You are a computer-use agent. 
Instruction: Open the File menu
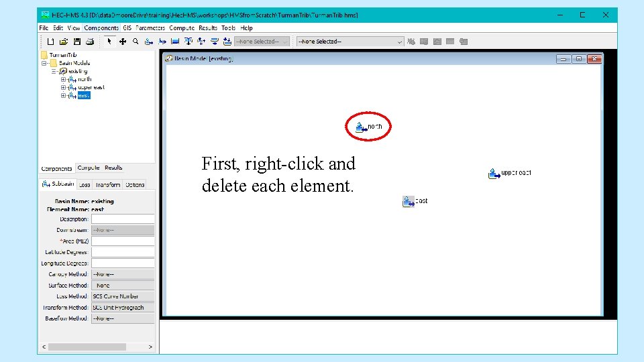(44, 28)
